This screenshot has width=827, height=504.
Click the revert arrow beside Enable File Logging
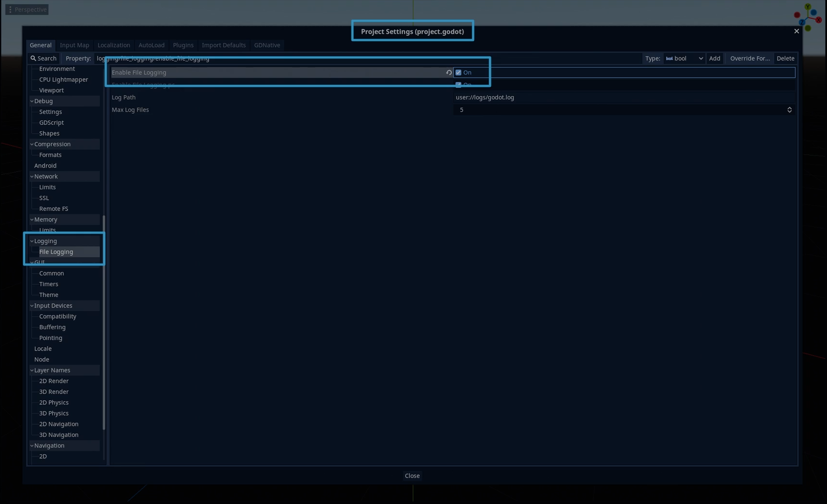[449, 72]
